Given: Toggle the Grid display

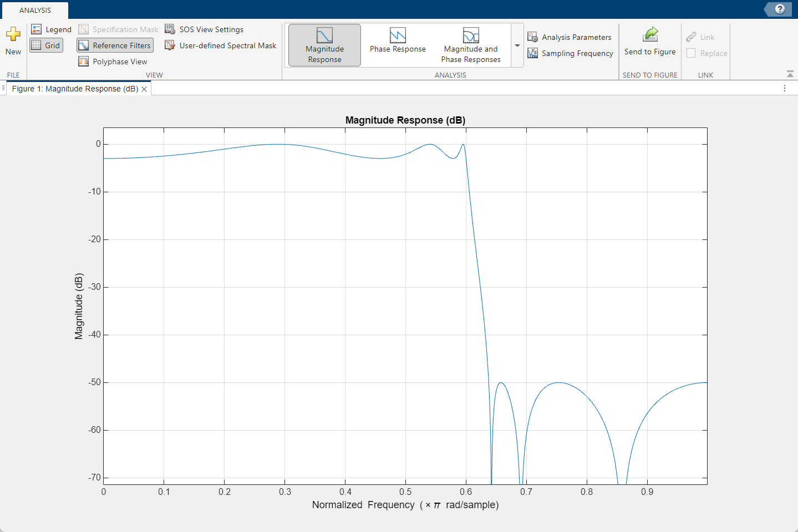Looking at the screenshot, I should point(46,45).
